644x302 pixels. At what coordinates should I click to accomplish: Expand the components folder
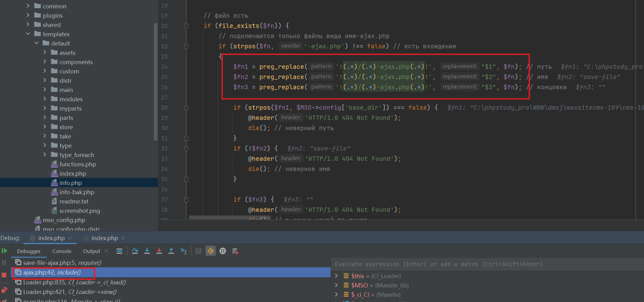click(x=45, y=62)
